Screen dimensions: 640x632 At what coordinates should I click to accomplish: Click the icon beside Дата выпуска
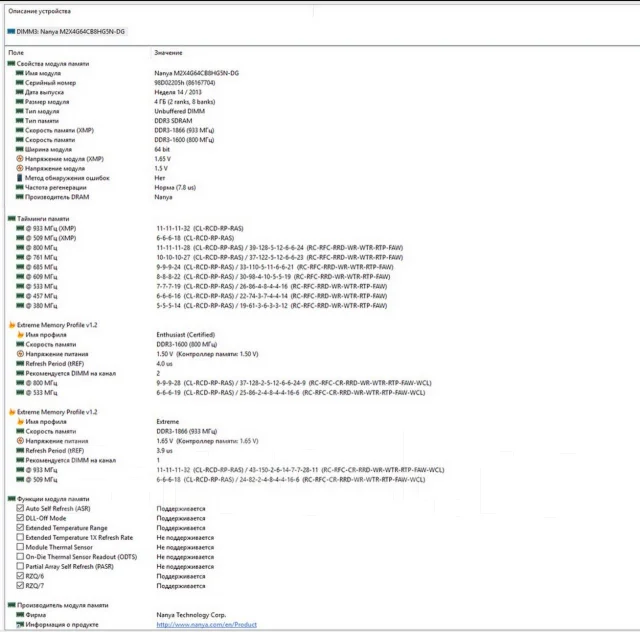20,92
